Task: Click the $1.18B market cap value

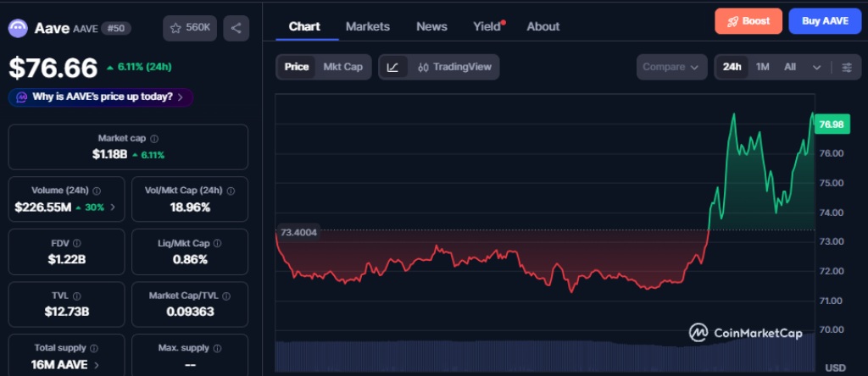Action: [109, 155]
